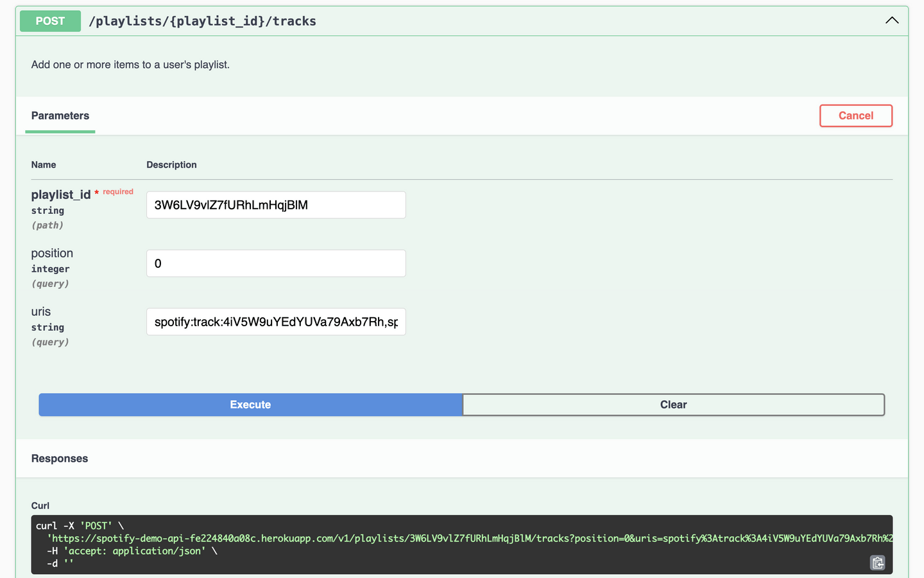Click into the position value field
The width and height of the screenshot is (924, 578).
point(276,263)
